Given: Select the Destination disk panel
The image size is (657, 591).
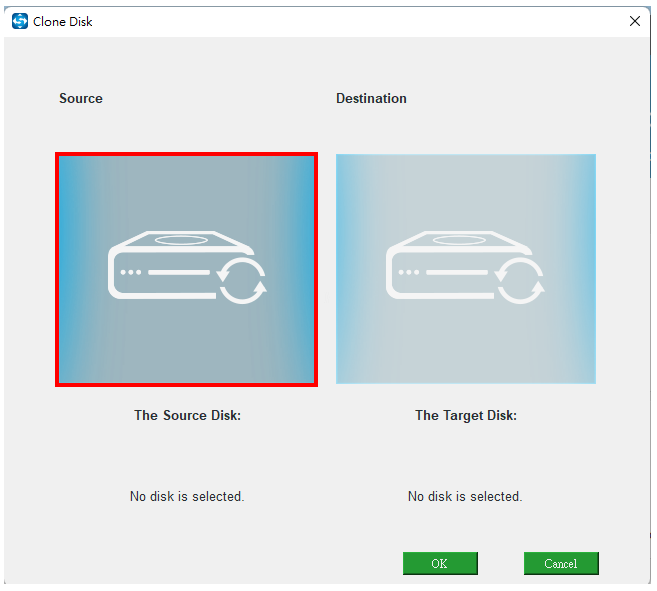Looking at the screenshot, I should [x=466, y=269].
